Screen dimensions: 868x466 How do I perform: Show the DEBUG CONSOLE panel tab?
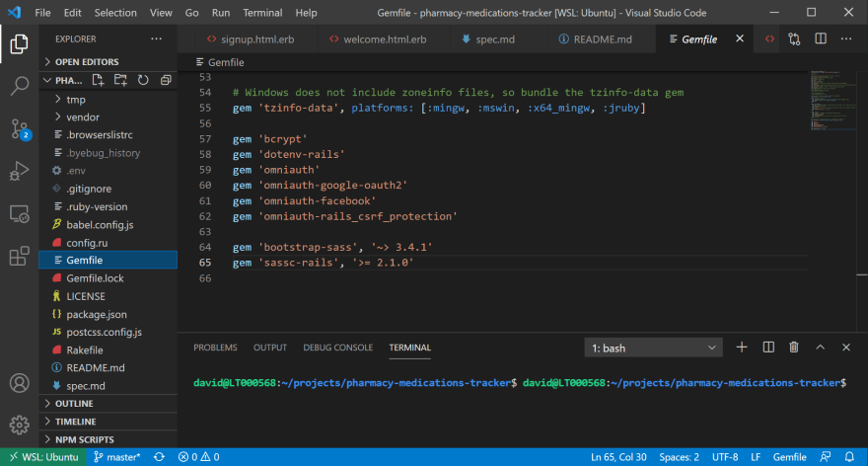(337, 348)
